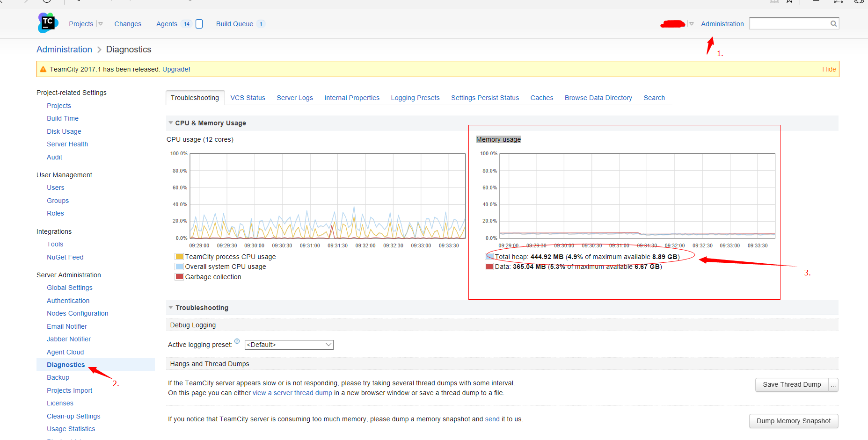Screen dimensions: 868x440
Task: Collapse the CPU & Memory Usage section
Action: pos(171,123)
